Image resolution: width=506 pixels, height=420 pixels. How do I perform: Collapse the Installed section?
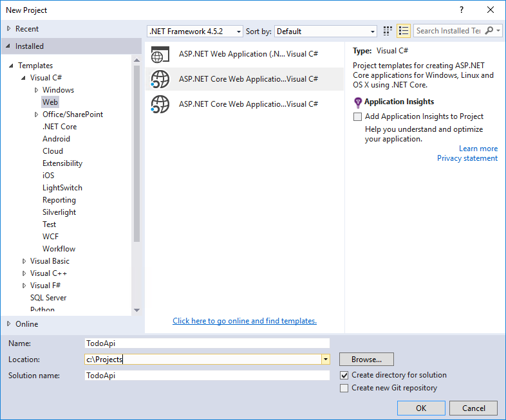(x=8, y=46)
